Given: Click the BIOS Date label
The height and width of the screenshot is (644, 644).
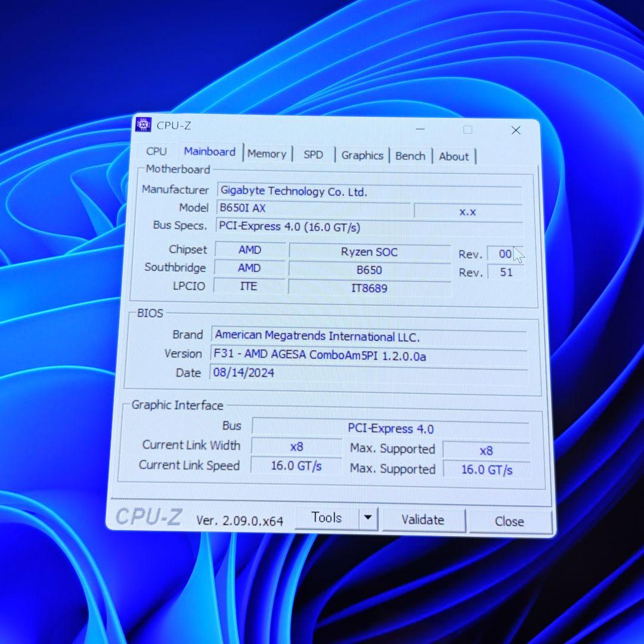Looking at the screenshot, I should point(188,373).
